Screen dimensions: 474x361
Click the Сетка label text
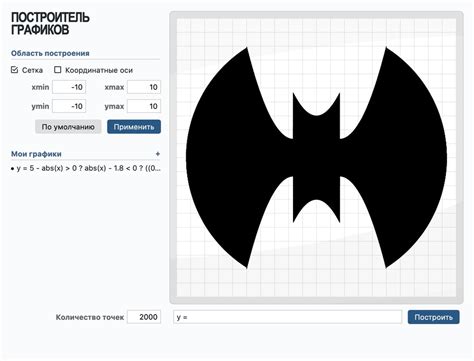32,70
